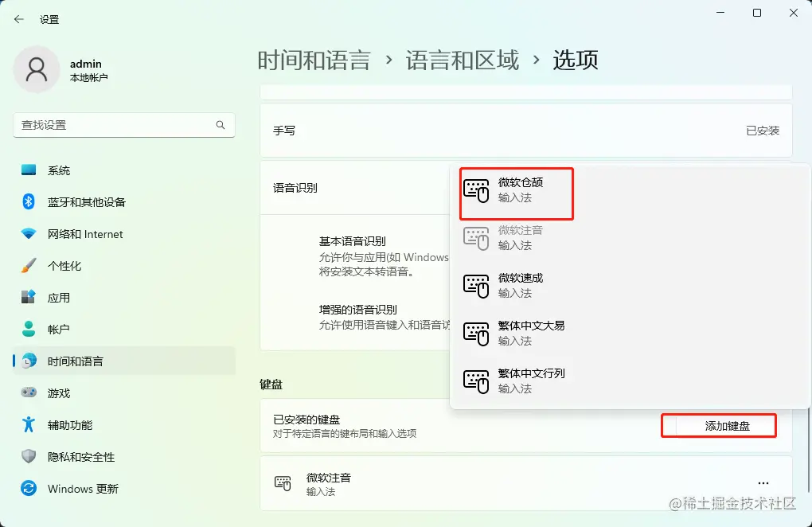
Task: Click the keyboard icon beside 微软速成
Action: (476, 287)
